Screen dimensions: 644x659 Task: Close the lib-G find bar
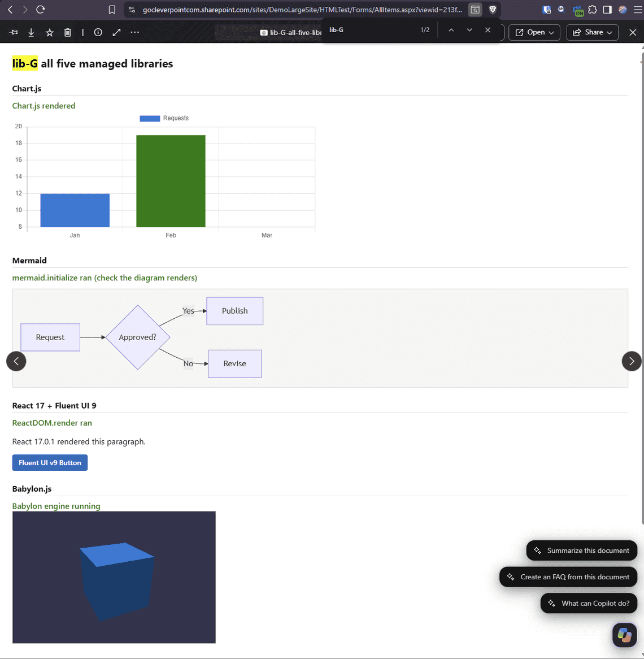(488, 30)
